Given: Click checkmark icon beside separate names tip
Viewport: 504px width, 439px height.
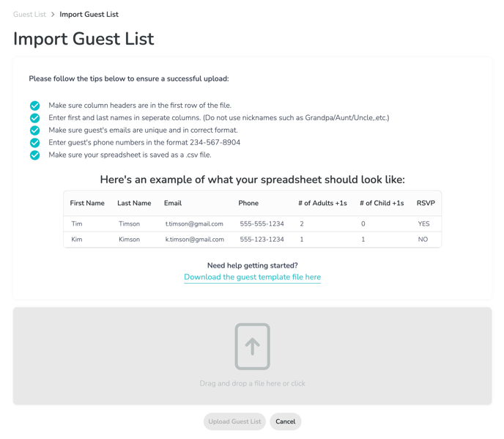Looking at the screenshot, I should click(x=34, y=118).
